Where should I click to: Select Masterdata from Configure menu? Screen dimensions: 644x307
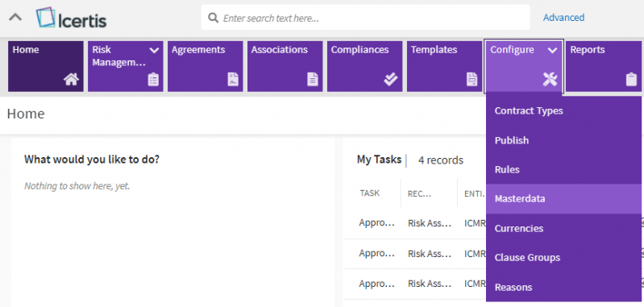[x=563, y=199]
